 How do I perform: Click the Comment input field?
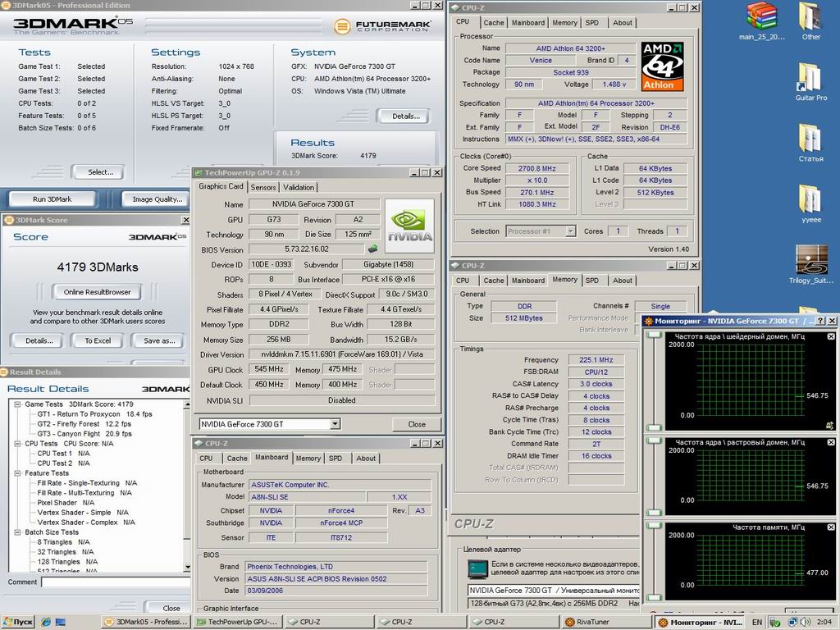(x=116, y=582)
